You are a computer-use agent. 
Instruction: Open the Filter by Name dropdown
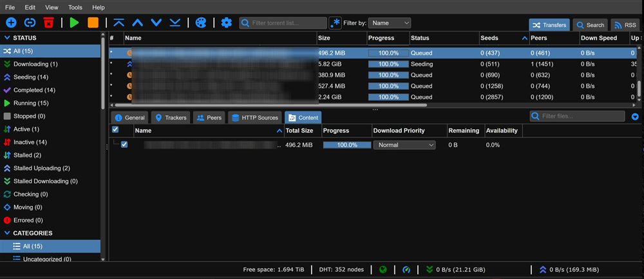point(390,23)
